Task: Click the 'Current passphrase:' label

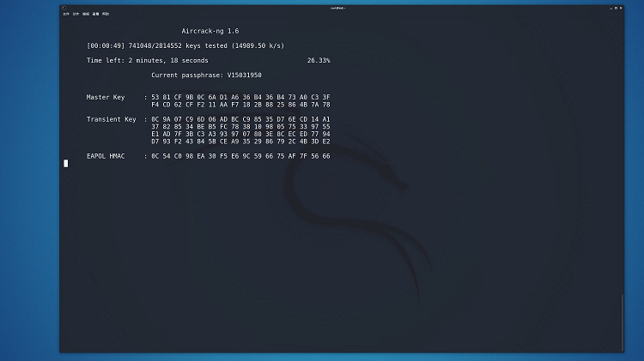Action: (x=187, y=75)
